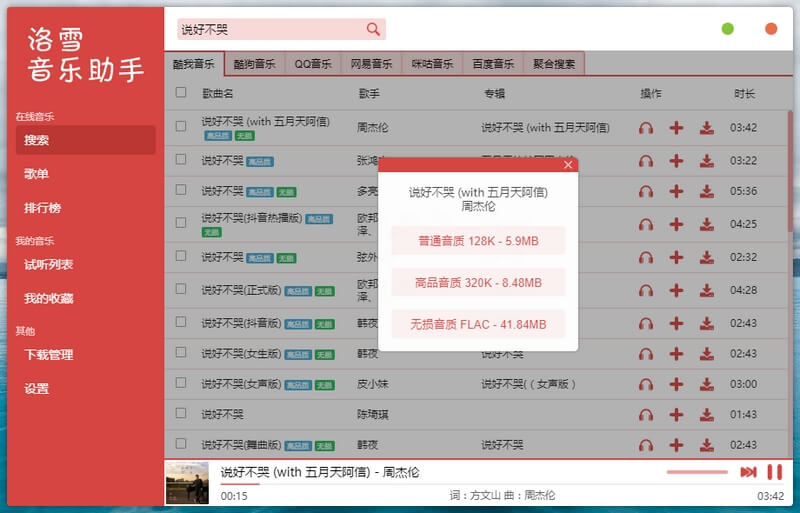Select 无损音质 FLAC 41.84MB option

point(478,324)
